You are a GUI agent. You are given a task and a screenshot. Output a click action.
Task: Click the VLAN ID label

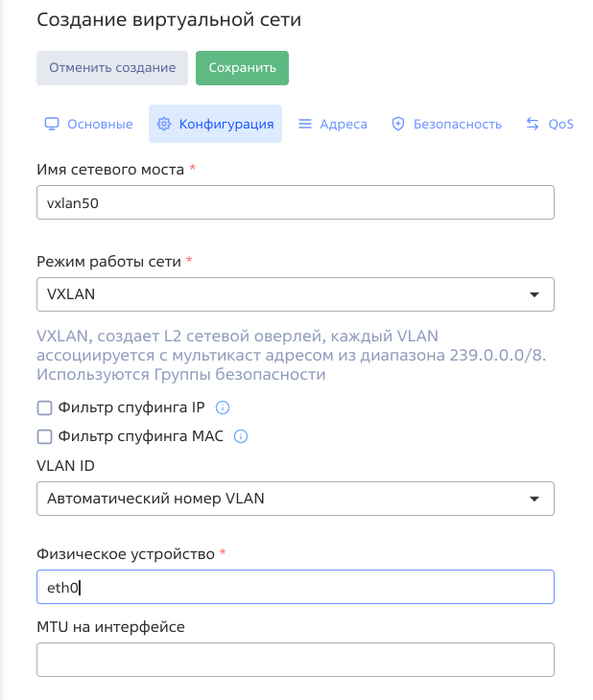(x=65, y=466)
